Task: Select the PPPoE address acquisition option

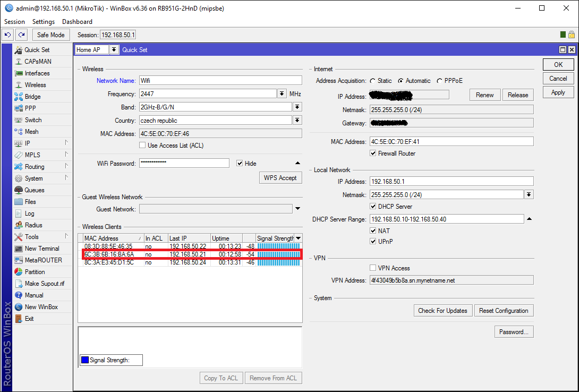Action: point(440,81)
